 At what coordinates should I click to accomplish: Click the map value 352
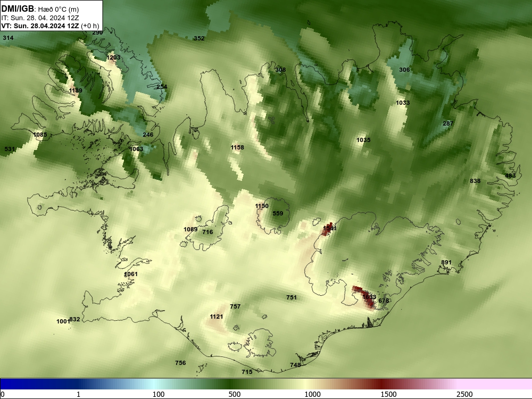click(x=199, y=38)
